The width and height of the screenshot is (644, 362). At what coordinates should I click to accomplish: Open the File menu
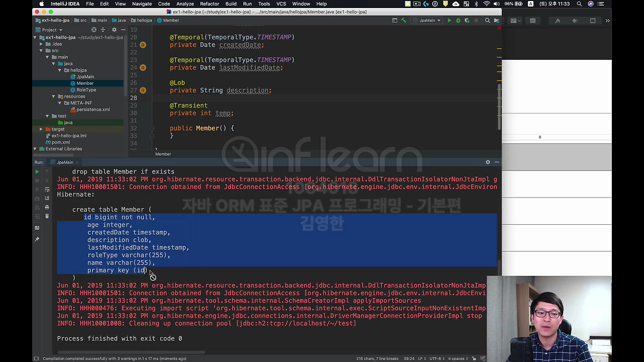click(x=90, y=4)
